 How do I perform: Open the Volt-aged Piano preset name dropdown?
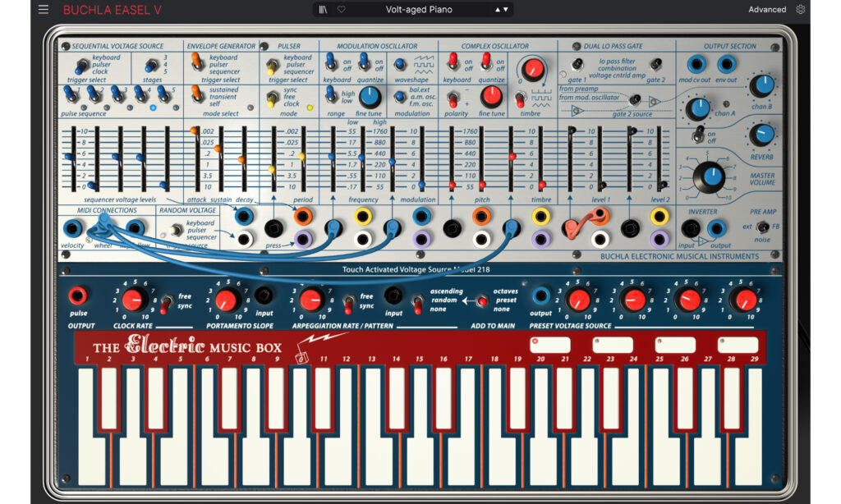pyautogui.click(x=419, y=10)
